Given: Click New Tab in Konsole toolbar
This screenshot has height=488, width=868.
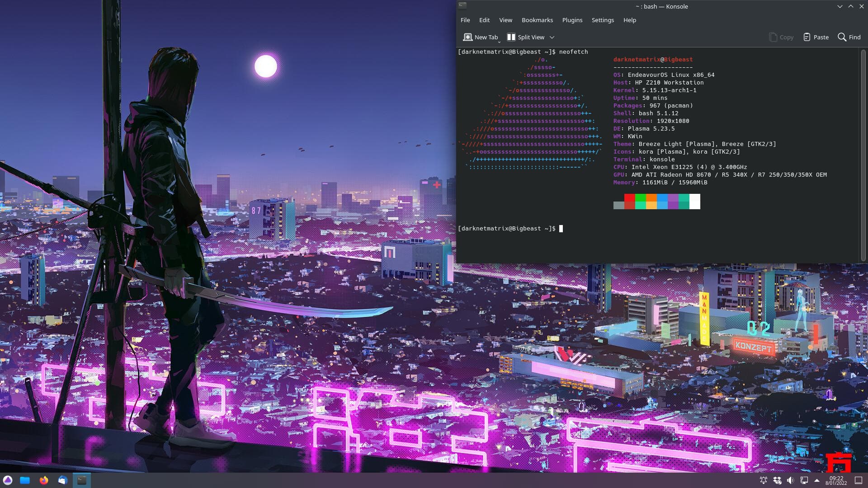Looking at the screenshot, I should tap(481, 37).
